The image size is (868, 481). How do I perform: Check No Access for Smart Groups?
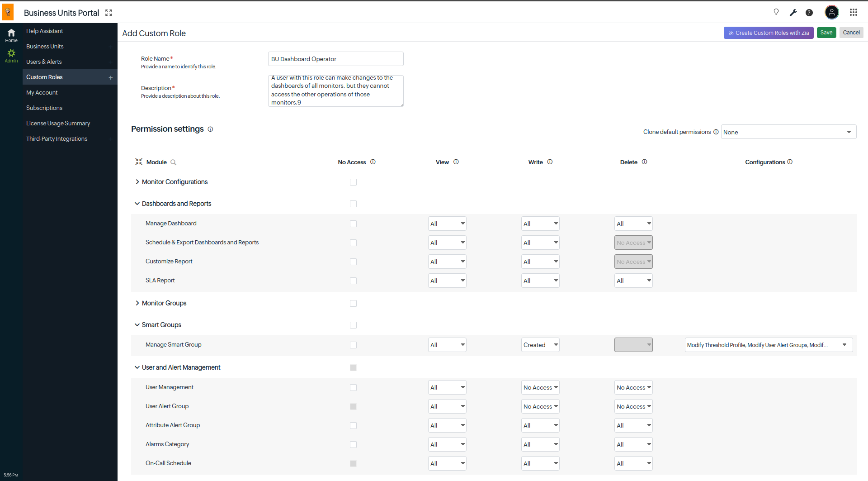[353, 325]
